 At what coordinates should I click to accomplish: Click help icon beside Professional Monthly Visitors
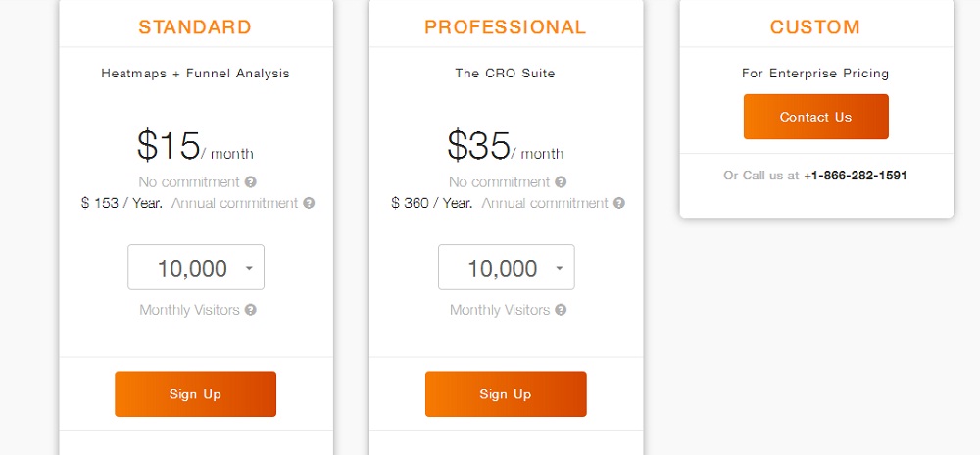(561, 310)
